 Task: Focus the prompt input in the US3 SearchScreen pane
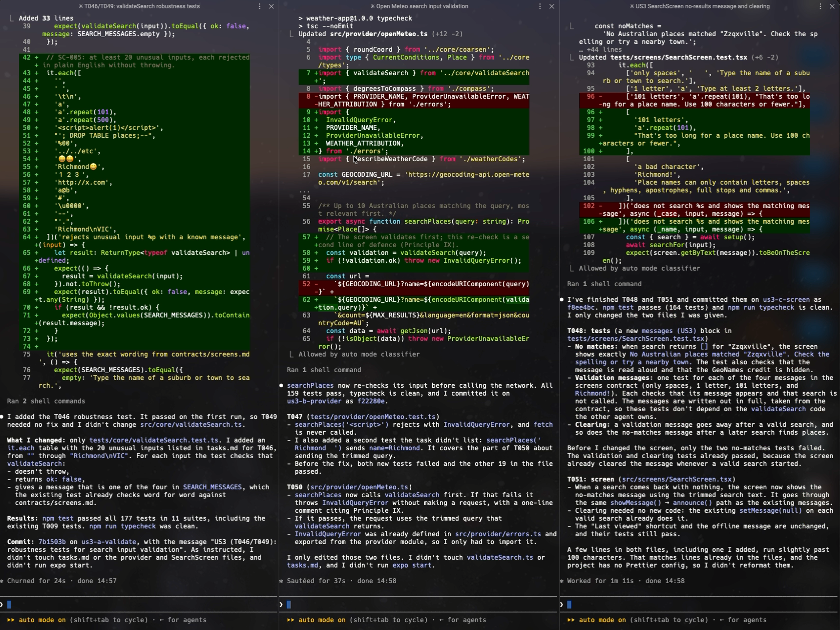point(700,605)
